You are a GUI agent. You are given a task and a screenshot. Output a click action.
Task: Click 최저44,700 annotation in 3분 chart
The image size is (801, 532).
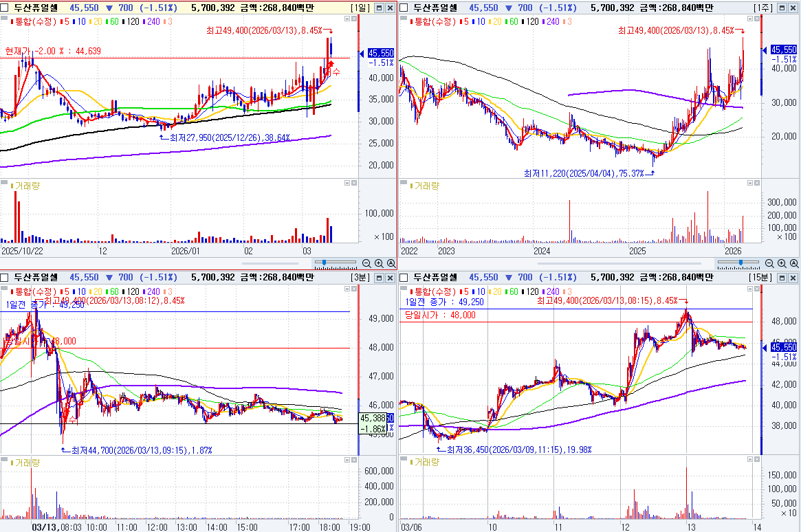(136, 450)
